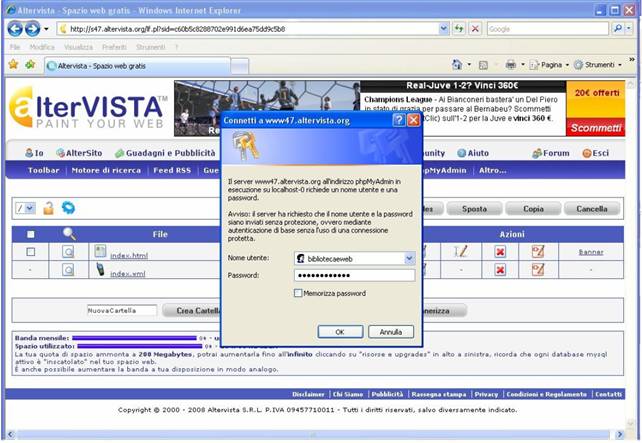Click the blue refresh file list icon
642x443 pixels.
tap(68, 208)
